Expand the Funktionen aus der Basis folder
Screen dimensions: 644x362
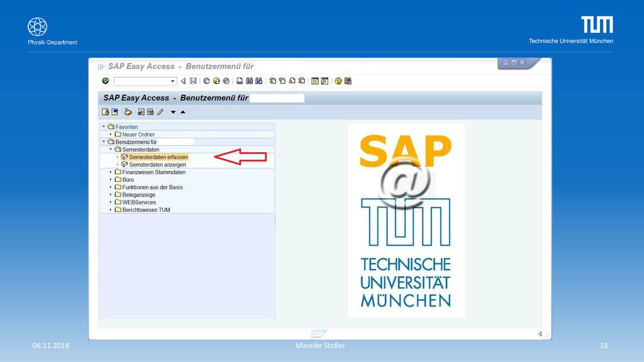[111, 187]
